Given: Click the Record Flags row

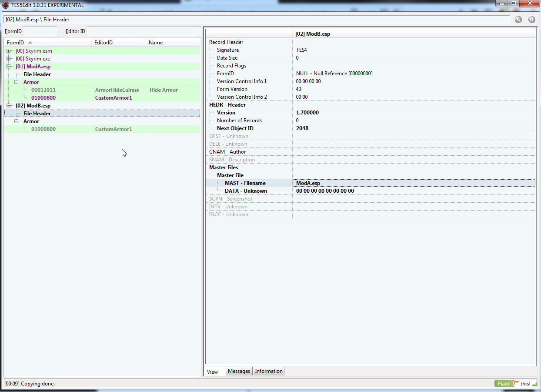Looking at the screenshot, I should click(x=371, y=66).
